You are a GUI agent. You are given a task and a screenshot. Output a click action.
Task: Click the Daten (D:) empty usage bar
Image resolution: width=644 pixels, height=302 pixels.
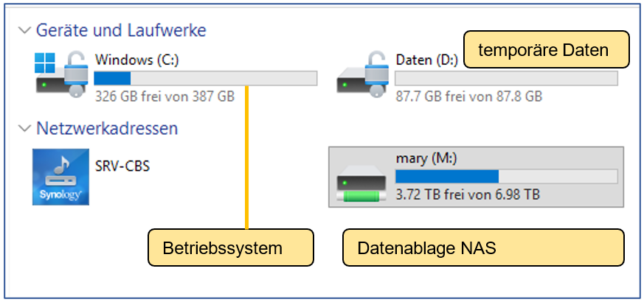[506, 78]
